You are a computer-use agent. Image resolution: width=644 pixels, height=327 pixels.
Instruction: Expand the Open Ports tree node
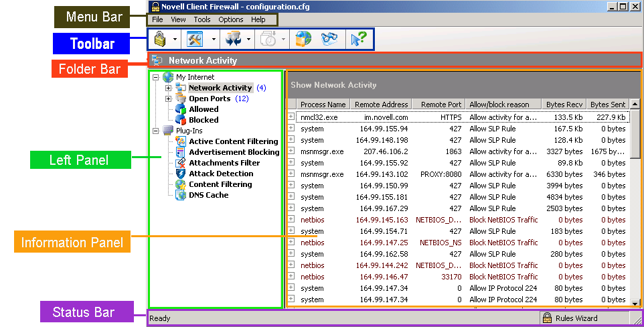pos(169,99)
